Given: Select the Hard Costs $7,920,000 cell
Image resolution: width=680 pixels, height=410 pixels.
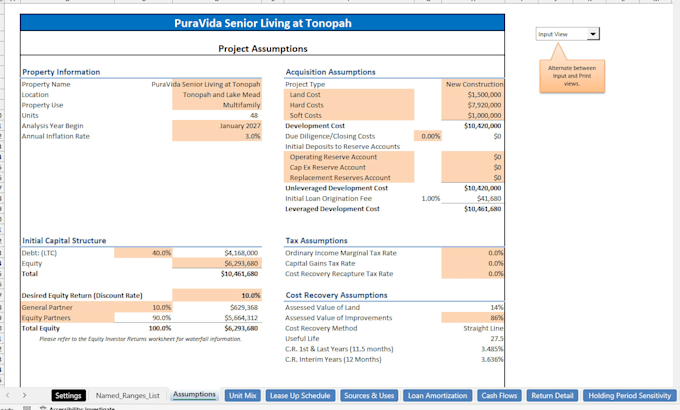Looking at the screenshot, I should tap(473, 105).
